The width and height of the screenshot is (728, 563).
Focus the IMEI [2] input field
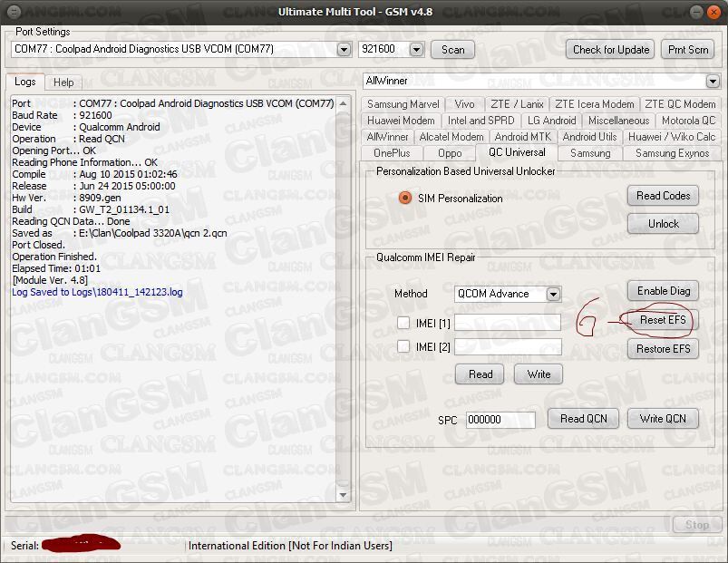coord(508,346)
